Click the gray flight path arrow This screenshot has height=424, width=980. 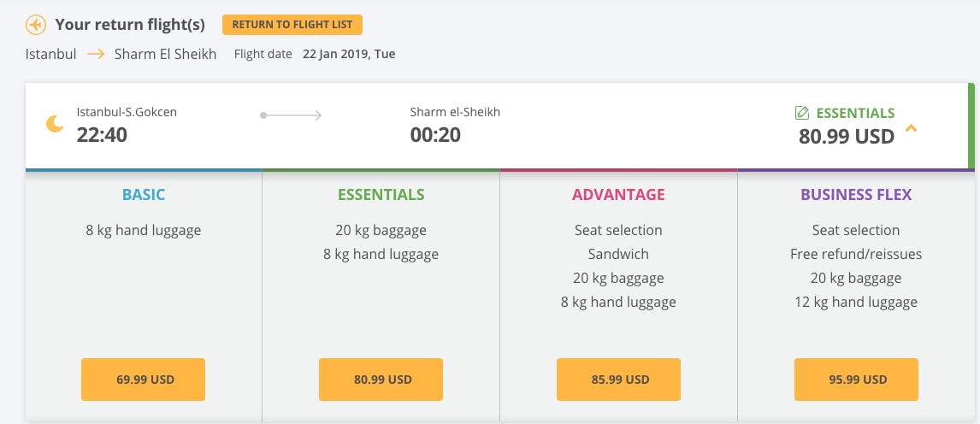point(291,115)
